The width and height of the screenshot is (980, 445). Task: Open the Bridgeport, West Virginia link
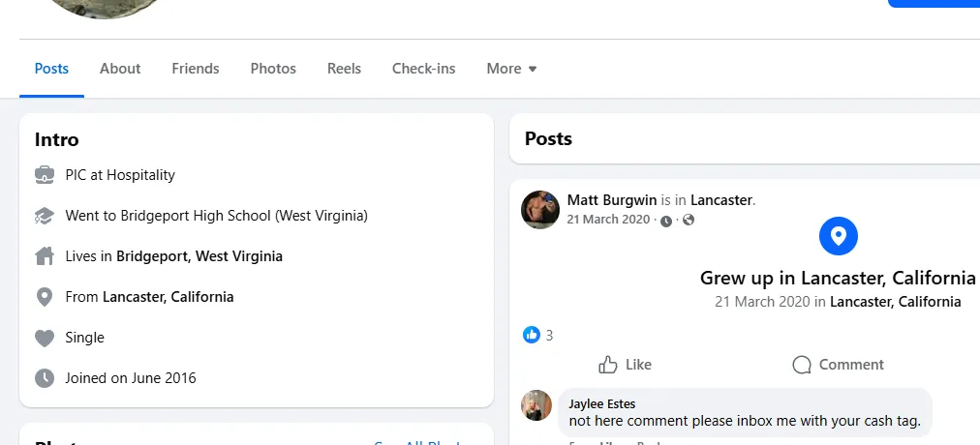point(199,256)
